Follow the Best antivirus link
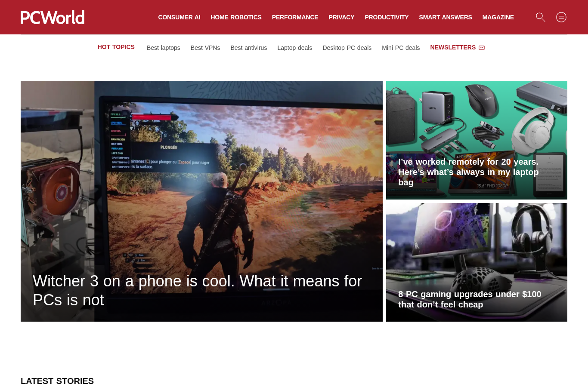The height and width of the screenshot is (387, 588). point(249,48)
